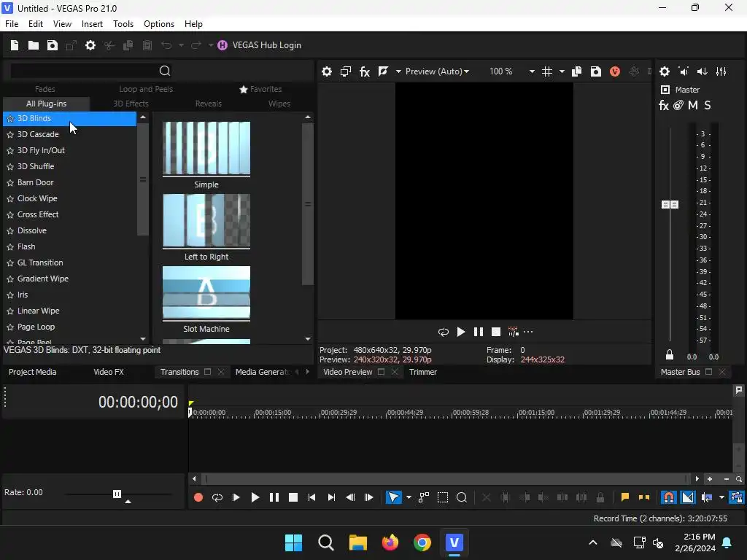Save the project using toolbar disk icon

[53, 45]
